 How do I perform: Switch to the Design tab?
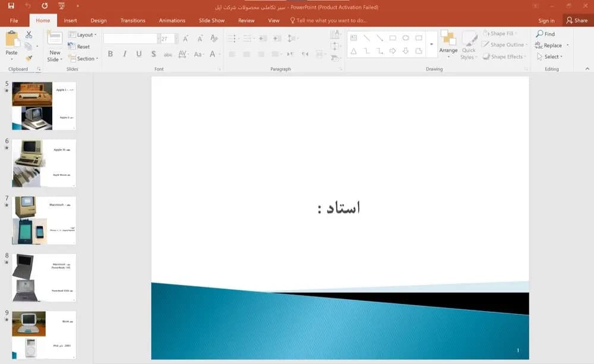click(x=99, y=20)
